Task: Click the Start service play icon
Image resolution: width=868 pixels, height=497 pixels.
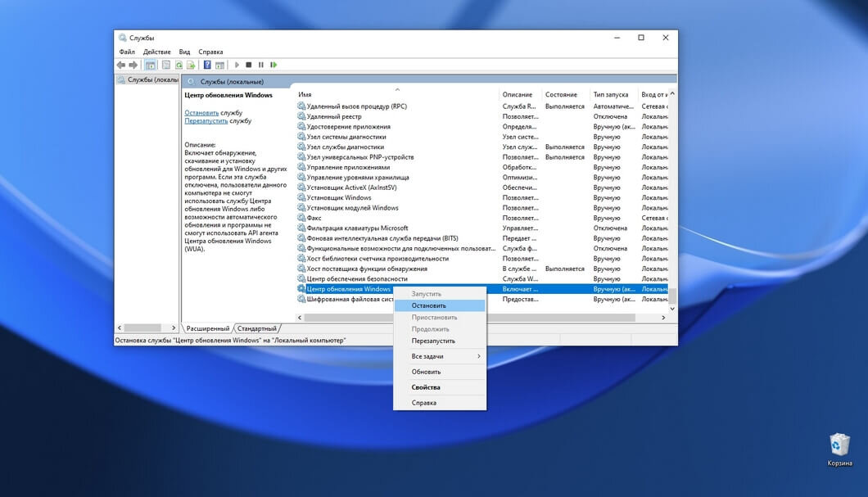Action: click(x=237, y=65)
